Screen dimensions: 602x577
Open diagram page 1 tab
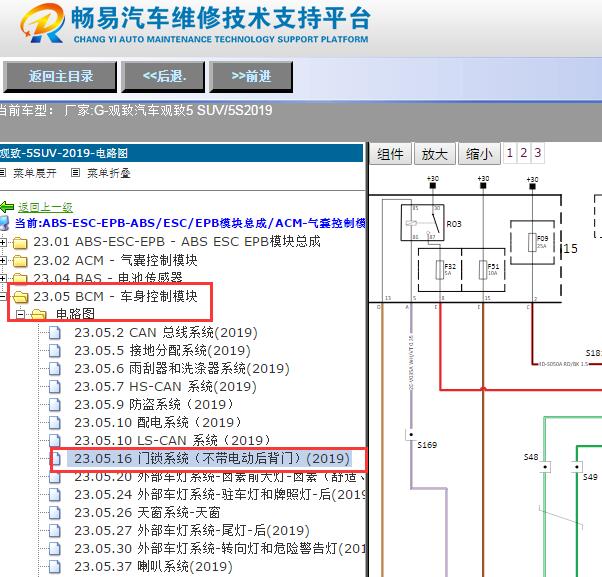(509, 153)
